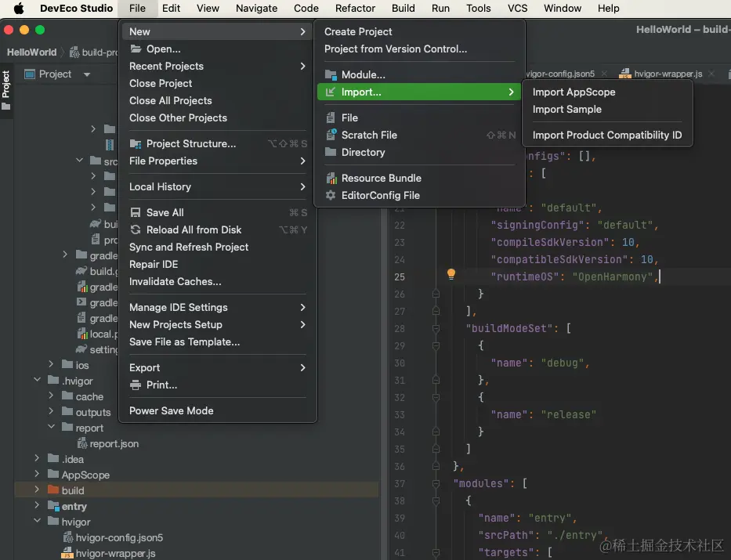Expand the Manage IDE Settings submenu

click(x=302, y=308)
